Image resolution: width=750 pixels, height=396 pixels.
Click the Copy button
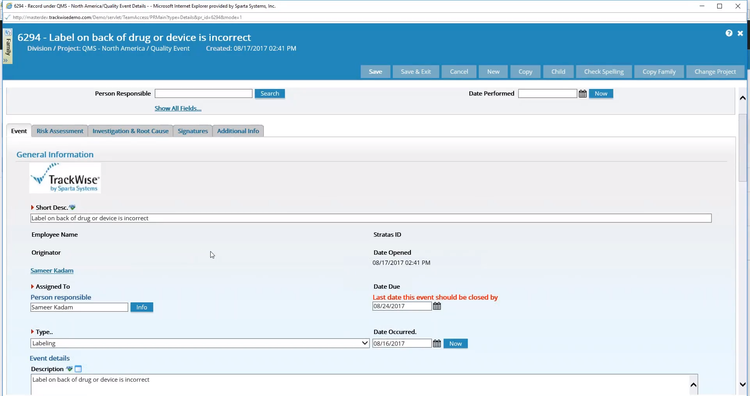click(525, 72)
